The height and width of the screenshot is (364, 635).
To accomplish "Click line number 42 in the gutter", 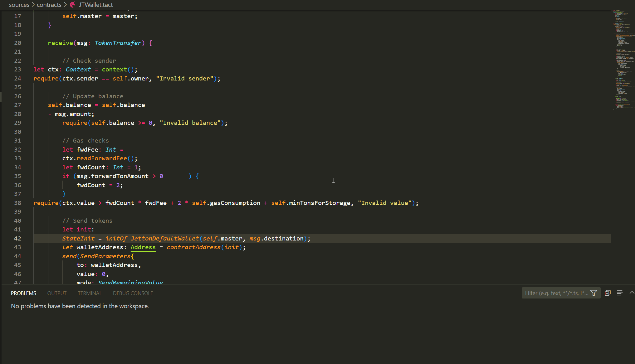I will click(17, 238).
